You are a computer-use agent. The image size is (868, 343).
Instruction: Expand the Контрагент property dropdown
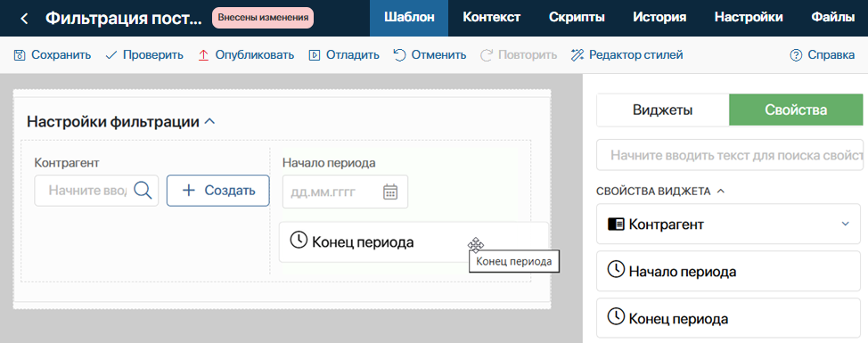click(x=845, y=224)
